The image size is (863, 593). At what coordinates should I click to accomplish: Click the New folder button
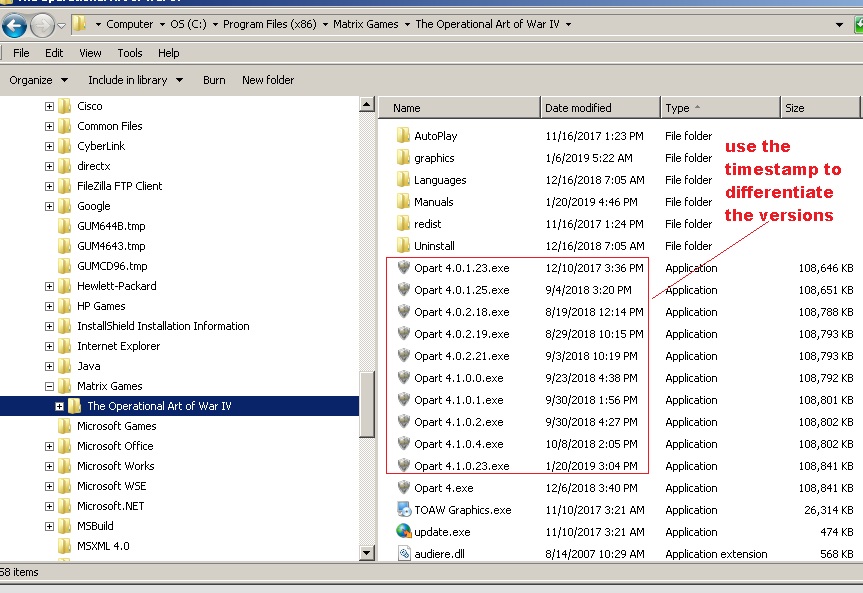pyautogui.click(x=268, y=80)
